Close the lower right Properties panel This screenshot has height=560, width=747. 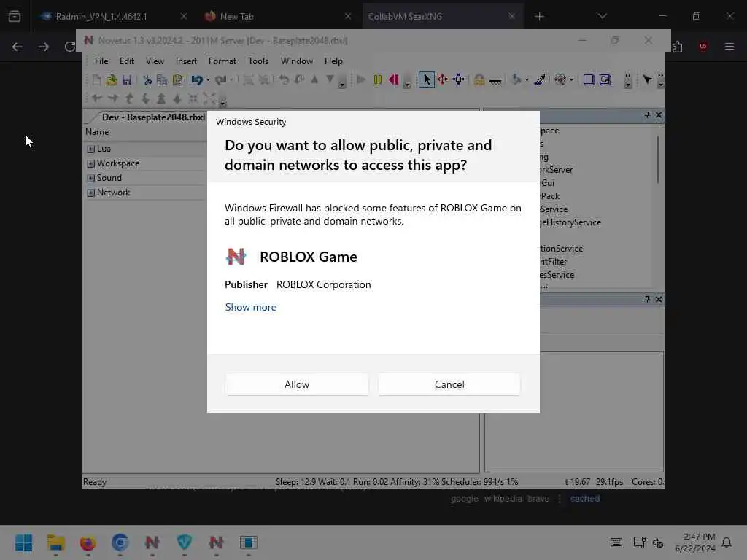[x=659, y=299]
